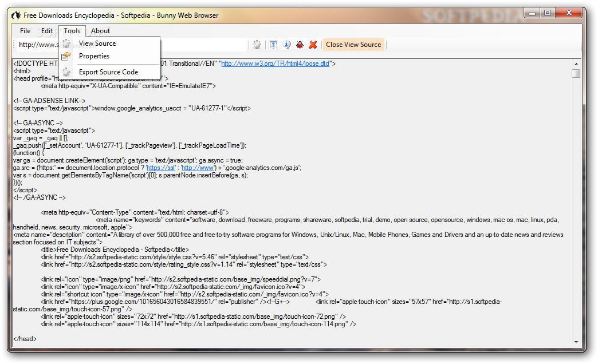Choose View Source from Tools menu
Viewport: 598px width, 364px height.
point(97,43)
